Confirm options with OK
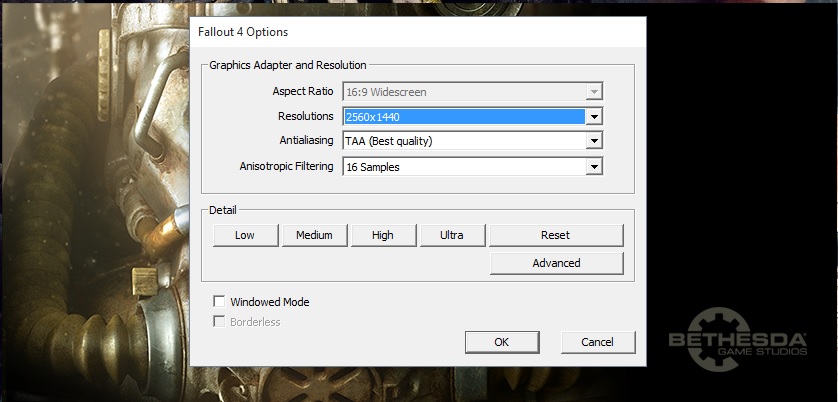The height and width of the screenshot is (402, 838). pyautogui.click(x=502, y=342)
